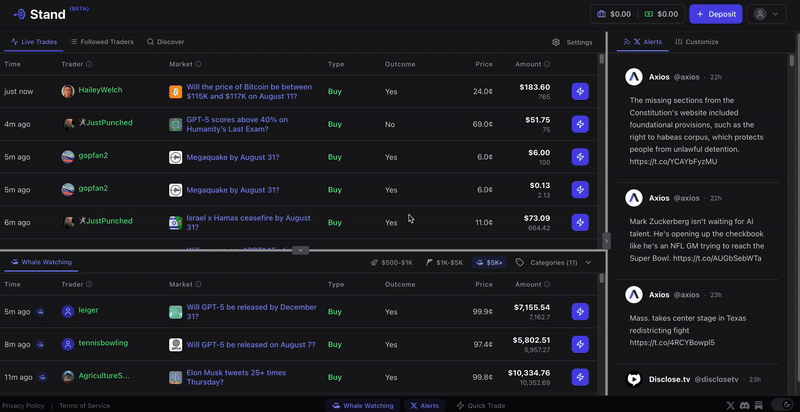Click the whale badge next to 5m ago

tap(40, 312)
